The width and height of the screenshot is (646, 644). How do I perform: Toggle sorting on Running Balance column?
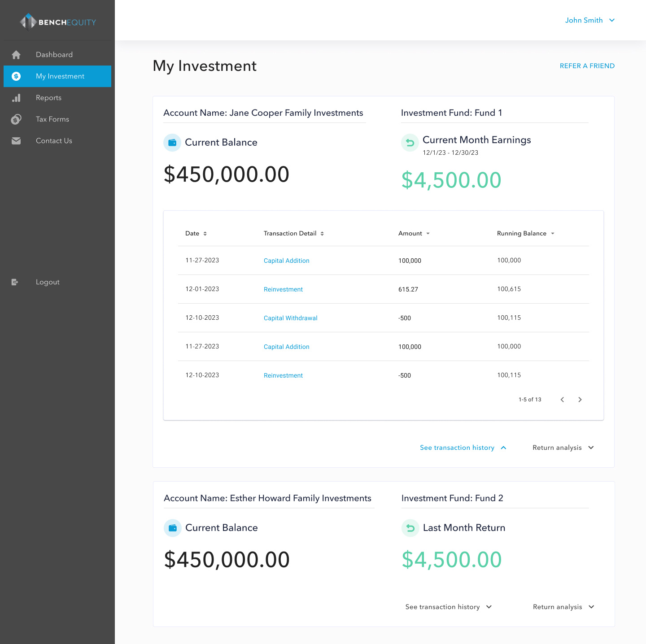point(553,233)
